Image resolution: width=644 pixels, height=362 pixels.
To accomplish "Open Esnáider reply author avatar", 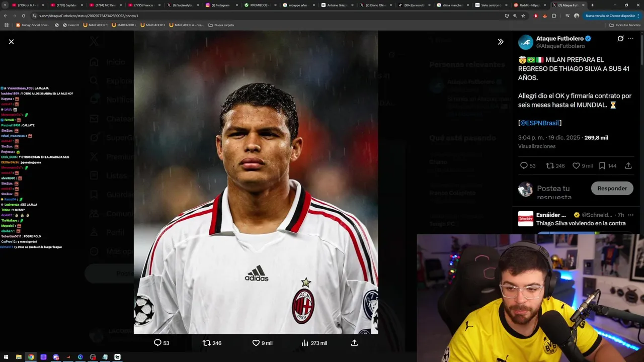I will tap(526, 219).
